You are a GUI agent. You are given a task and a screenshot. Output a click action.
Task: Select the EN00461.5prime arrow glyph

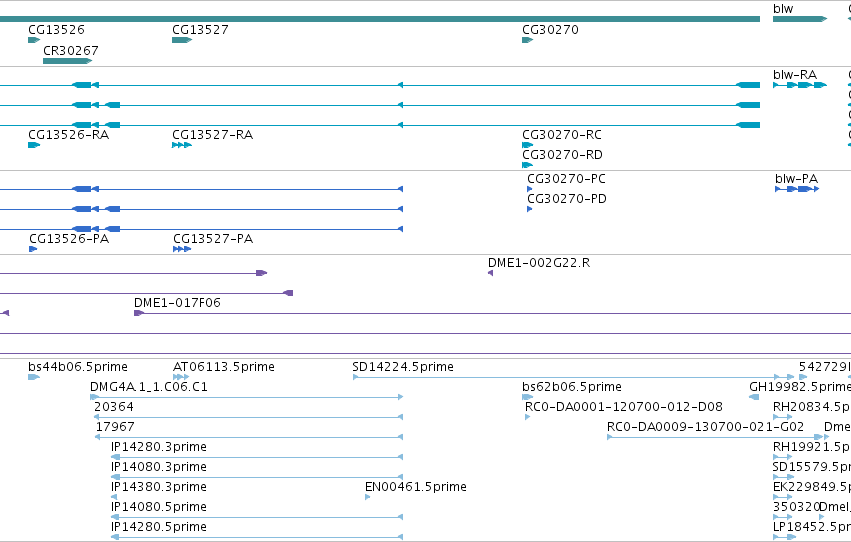point(367,497)
